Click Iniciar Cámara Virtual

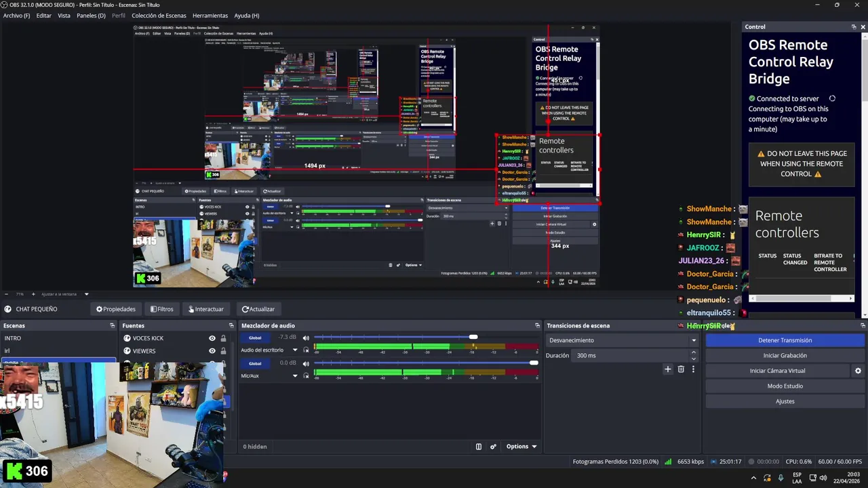pos(777,371)
